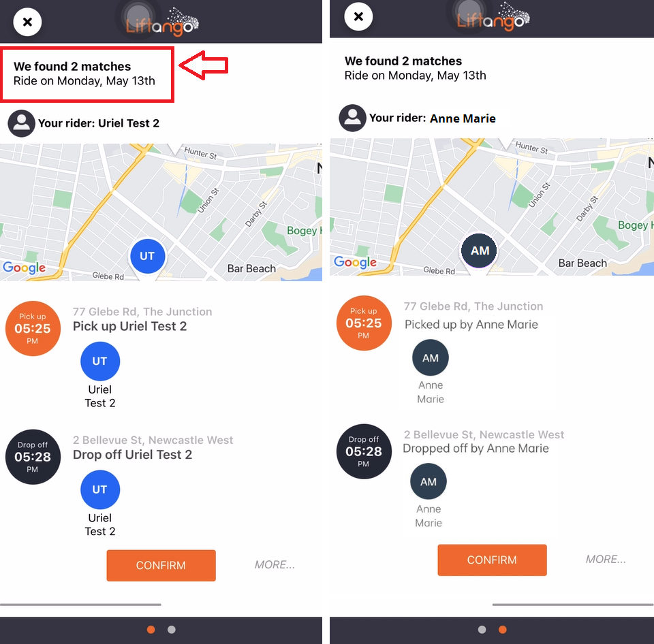Open the rider profile icon beside Uriel Test 2
This screenshot has width=654, height=644.
point(21,123)
